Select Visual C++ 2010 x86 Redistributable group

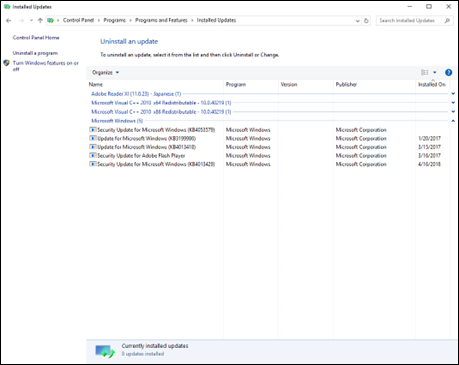[161, 112]
